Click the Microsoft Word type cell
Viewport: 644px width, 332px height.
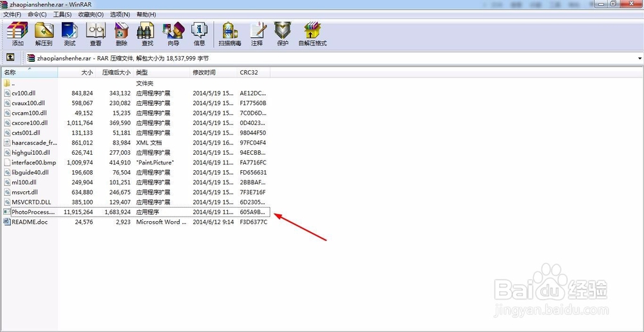161,222
